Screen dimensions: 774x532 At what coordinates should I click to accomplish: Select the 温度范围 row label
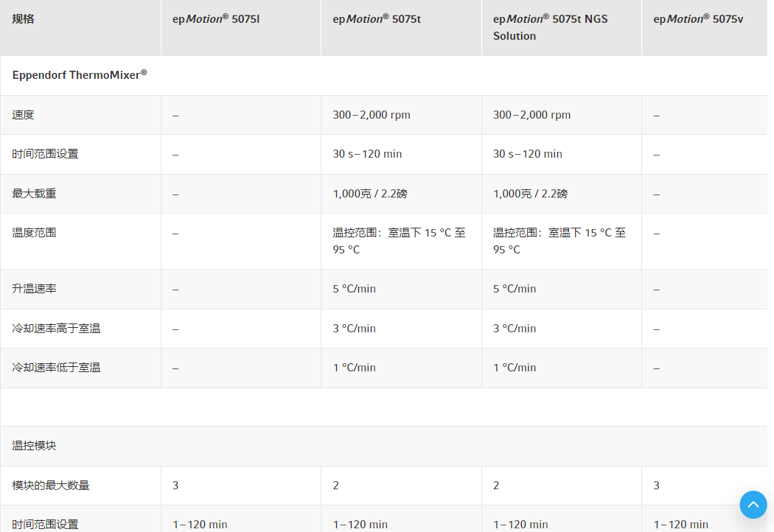pos(35,233)
